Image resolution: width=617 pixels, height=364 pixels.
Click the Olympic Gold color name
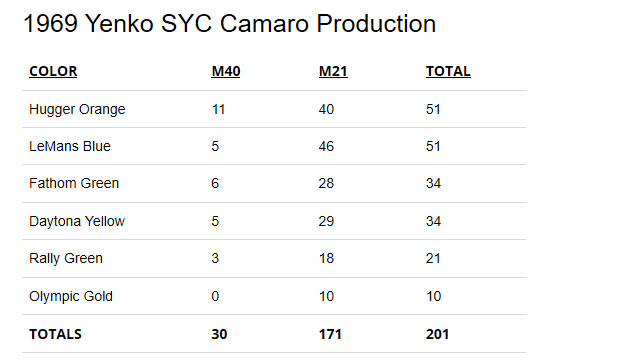71,296
